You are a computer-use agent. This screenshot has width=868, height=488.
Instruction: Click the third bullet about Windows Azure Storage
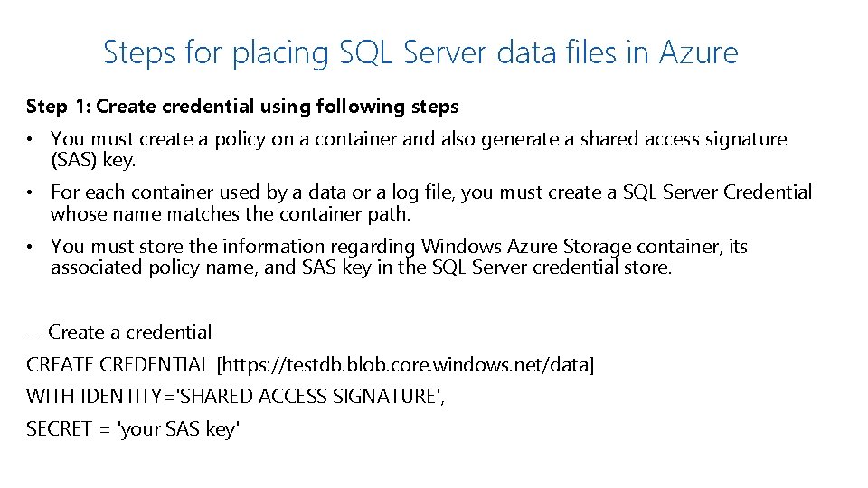click(399, 257)
